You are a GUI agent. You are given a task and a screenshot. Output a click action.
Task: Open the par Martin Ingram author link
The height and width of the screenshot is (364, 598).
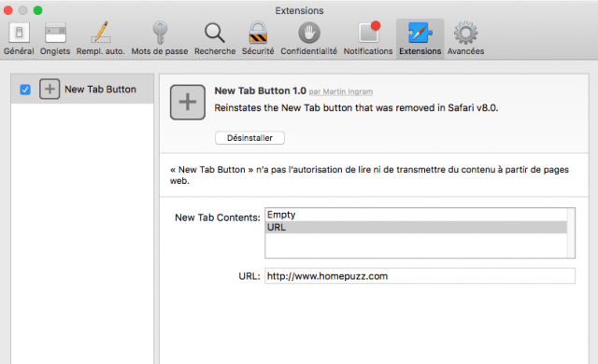[x=340, y=91]
